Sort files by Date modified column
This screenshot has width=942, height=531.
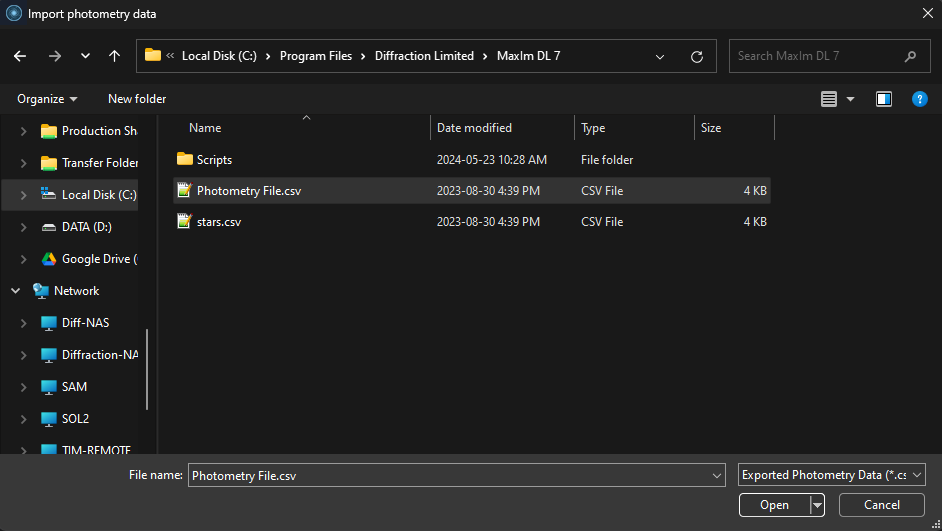[474, 128]
